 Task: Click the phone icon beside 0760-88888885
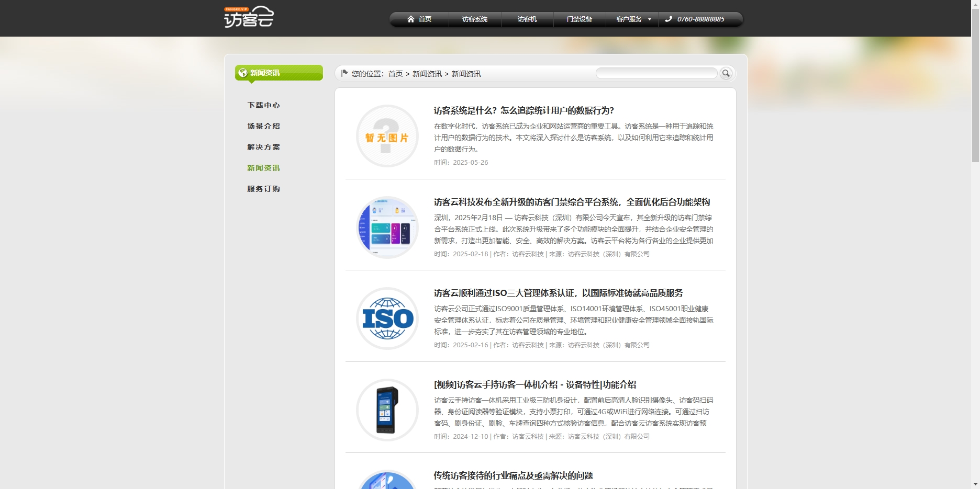coord(669,19)
